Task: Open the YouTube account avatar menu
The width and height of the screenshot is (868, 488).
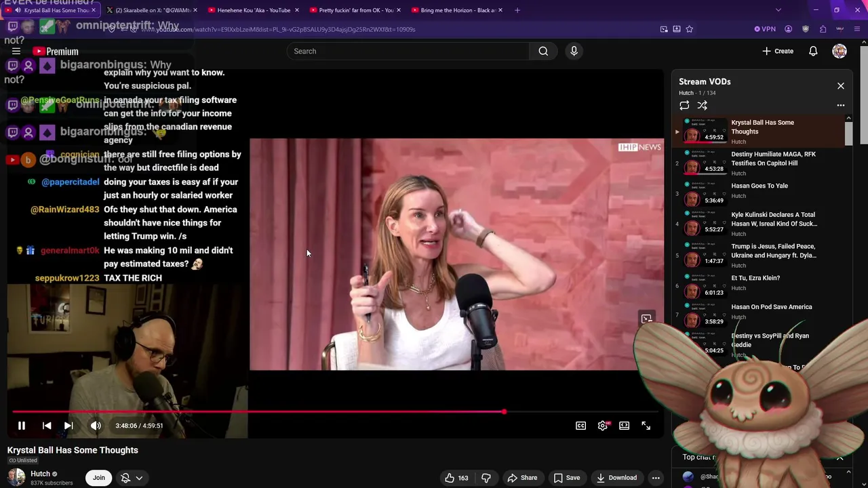Action: [840, 52]
